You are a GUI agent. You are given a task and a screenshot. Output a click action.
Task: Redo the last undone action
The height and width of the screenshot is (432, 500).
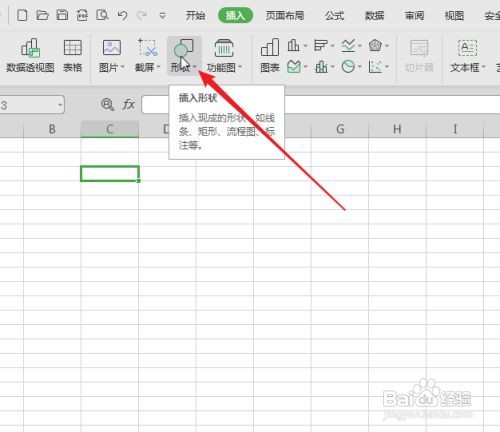[x=142, y=15]
